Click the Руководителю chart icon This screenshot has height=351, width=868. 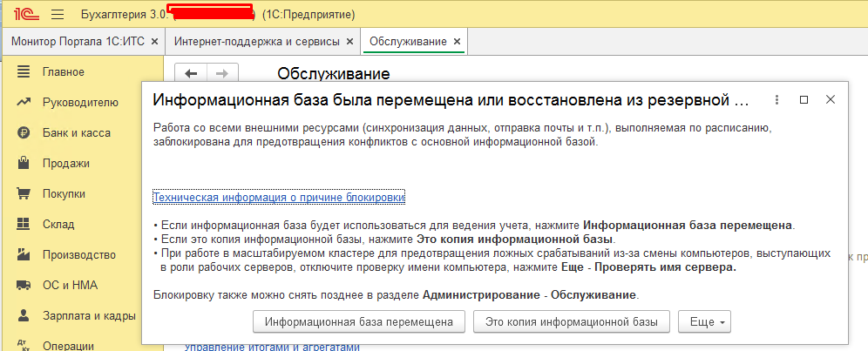(24, 102)
